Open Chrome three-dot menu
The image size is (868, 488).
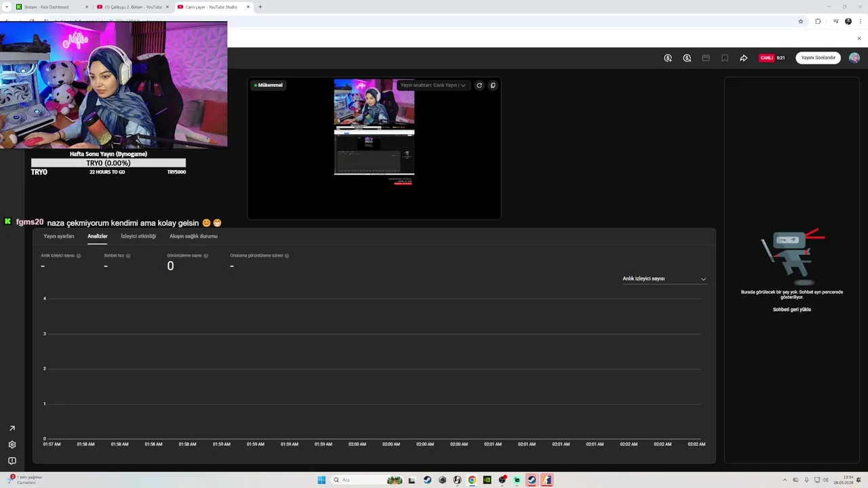click(x=860, y=21)
